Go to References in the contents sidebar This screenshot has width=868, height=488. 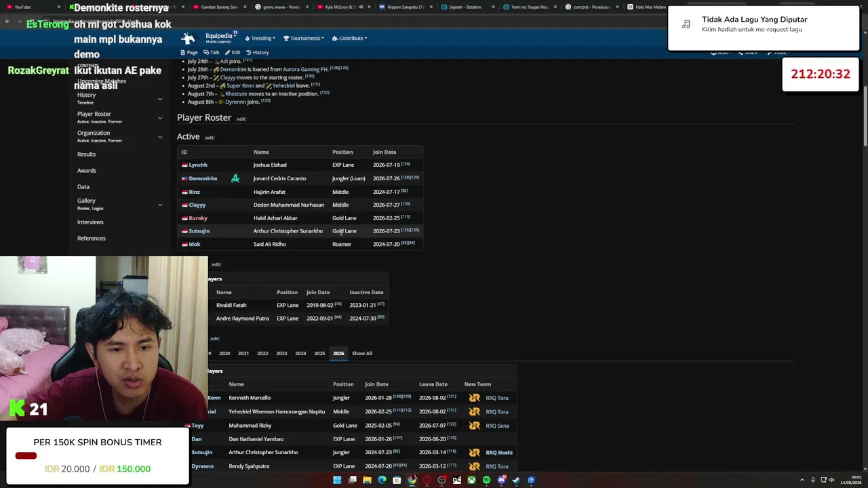tap(92, 239)
